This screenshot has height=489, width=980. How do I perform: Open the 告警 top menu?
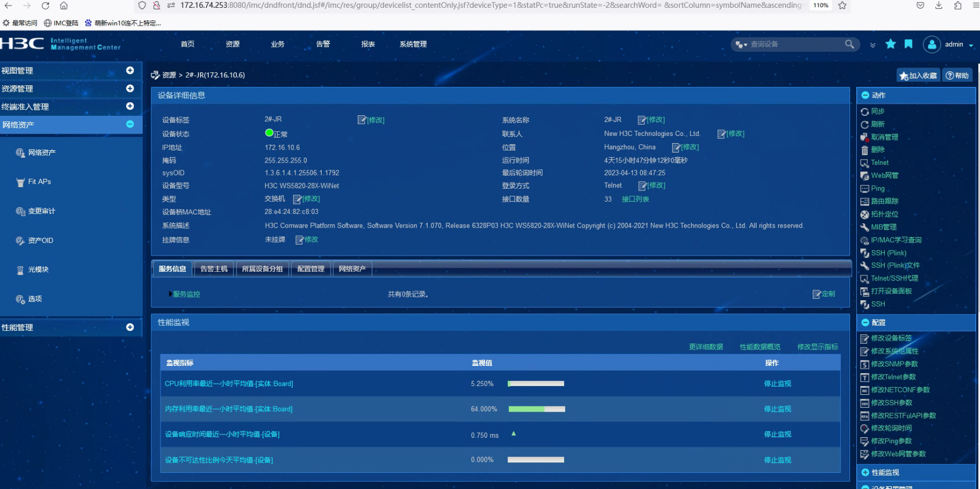323,44
